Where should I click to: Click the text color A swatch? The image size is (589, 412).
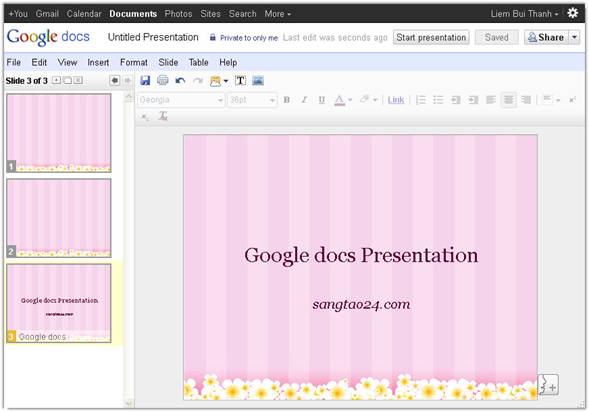coord(339,100)
